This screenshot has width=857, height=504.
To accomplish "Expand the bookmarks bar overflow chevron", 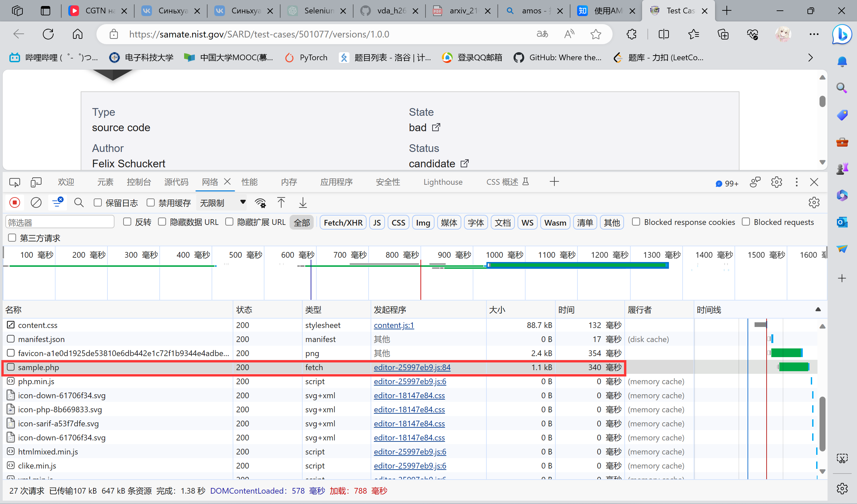I will click(810, 58).
